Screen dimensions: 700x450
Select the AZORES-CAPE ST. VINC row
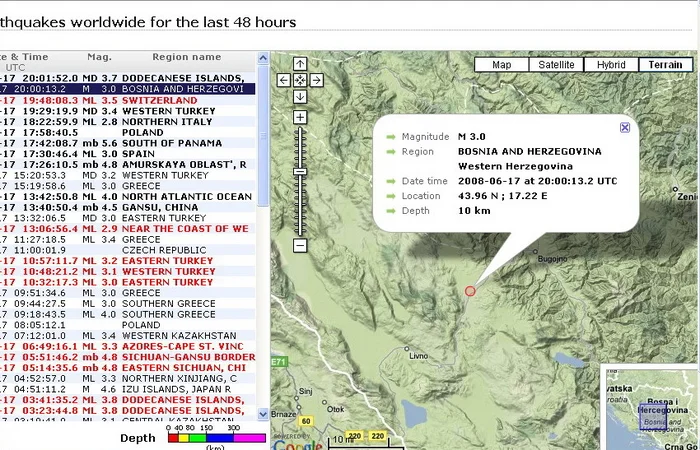128,346
